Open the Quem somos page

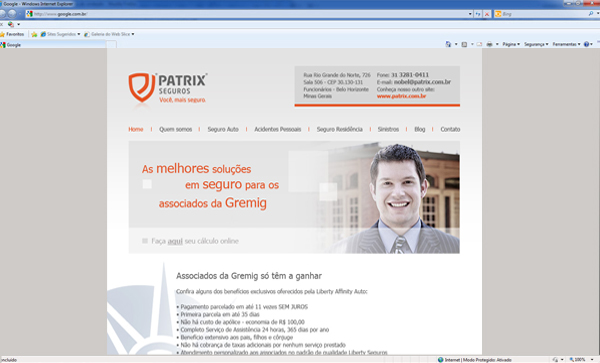(176, 129)
